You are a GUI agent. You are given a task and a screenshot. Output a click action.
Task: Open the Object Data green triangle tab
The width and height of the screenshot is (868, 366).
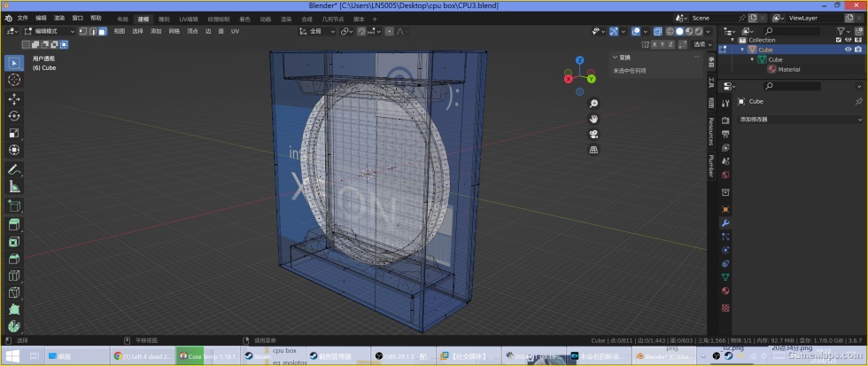click(x=725, y=276)
